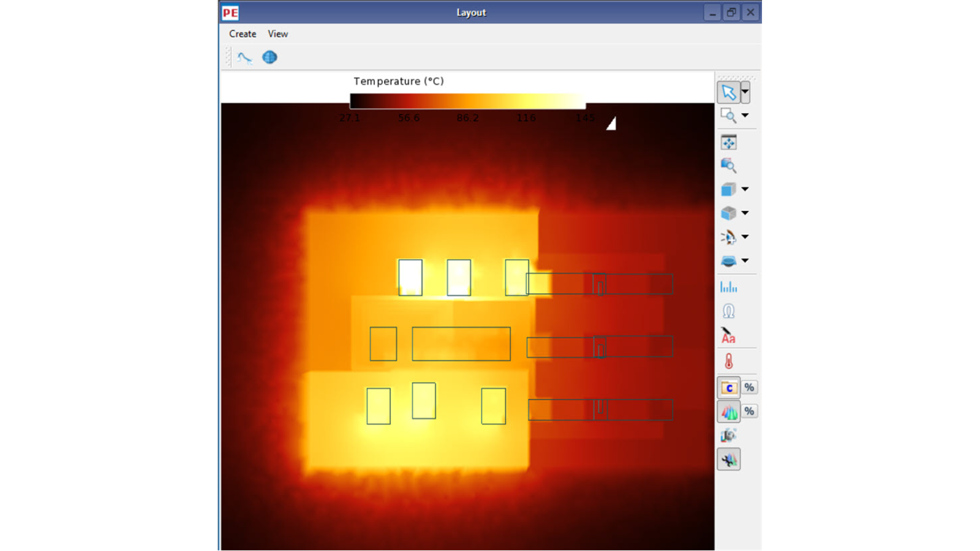Click the cube with magnifier zoom icon
The image size is (980, 551).
click(x=728, y=165)
